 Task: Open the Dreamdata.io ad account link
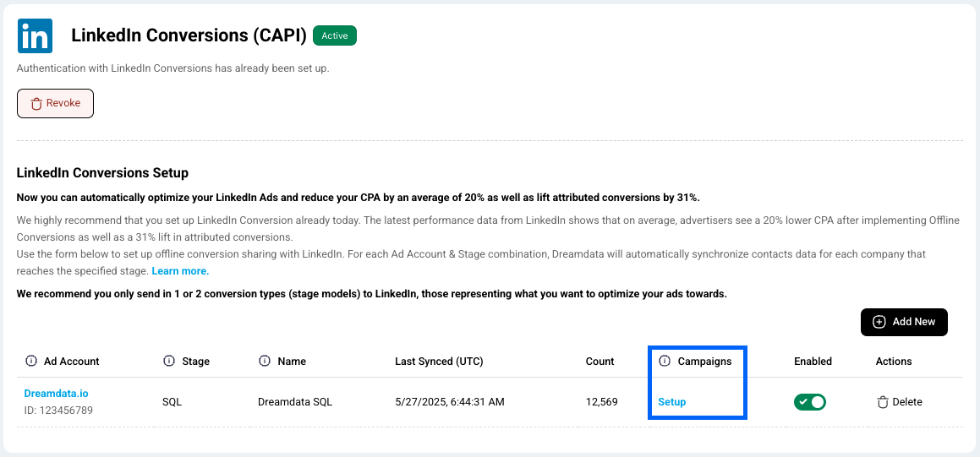57,394
